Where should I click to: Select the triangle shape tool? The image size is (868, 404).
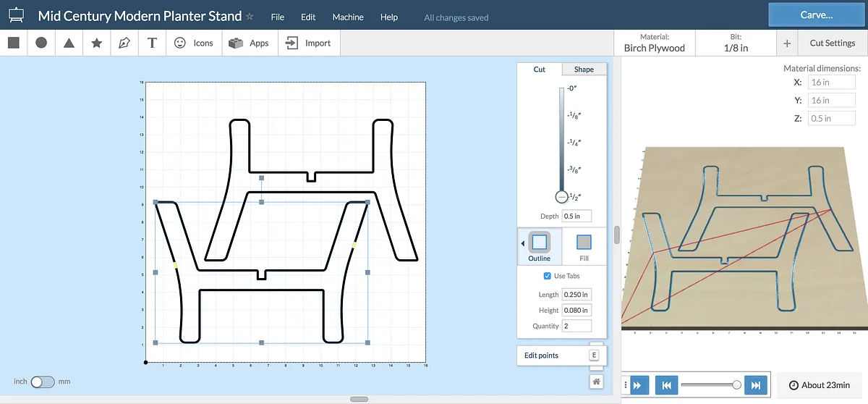tap(69, 43)
